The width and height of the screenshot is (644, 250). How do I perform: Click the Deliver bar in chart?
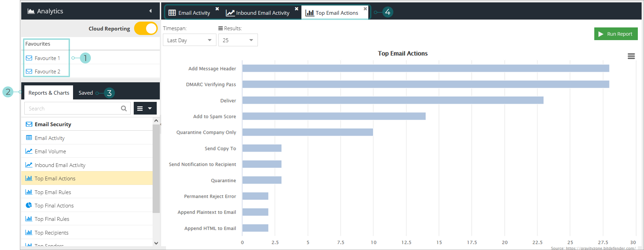click(393, 100)
